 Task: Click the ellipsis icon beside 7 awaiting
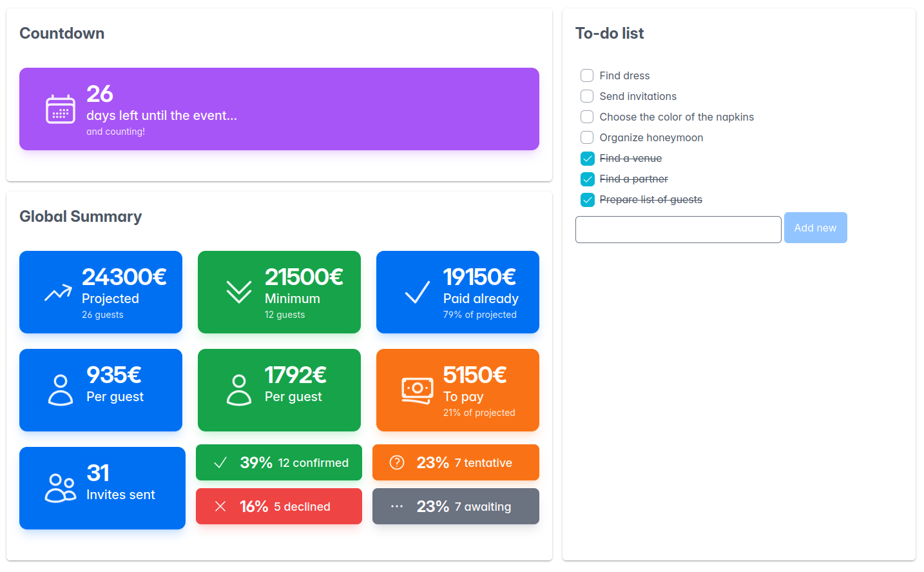click(396, 506)
